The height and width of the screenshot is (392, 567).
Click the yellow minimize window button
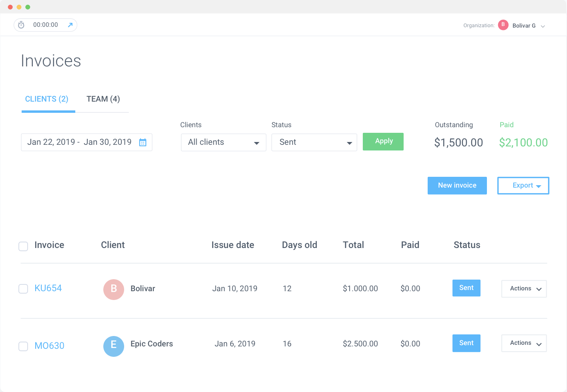(19, 7)
